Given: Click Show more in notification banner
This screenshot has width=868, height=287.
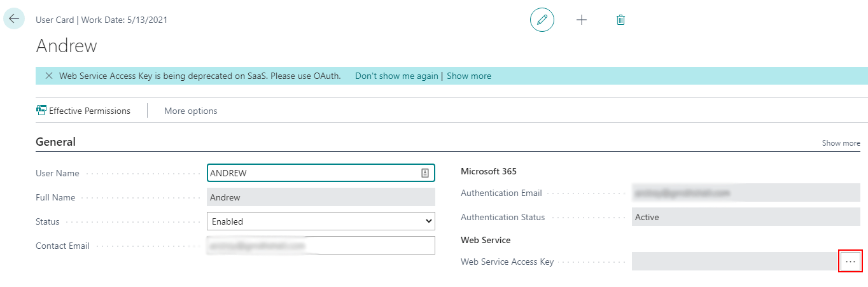Looking at the screenshot, I should pyautogui.click(x=468, y=76).
